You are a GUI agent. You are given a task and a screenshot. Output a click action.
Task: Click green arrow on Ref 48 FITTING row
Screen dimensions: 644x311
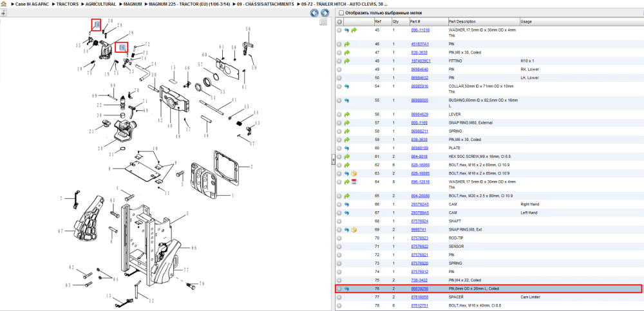point(346,61)
